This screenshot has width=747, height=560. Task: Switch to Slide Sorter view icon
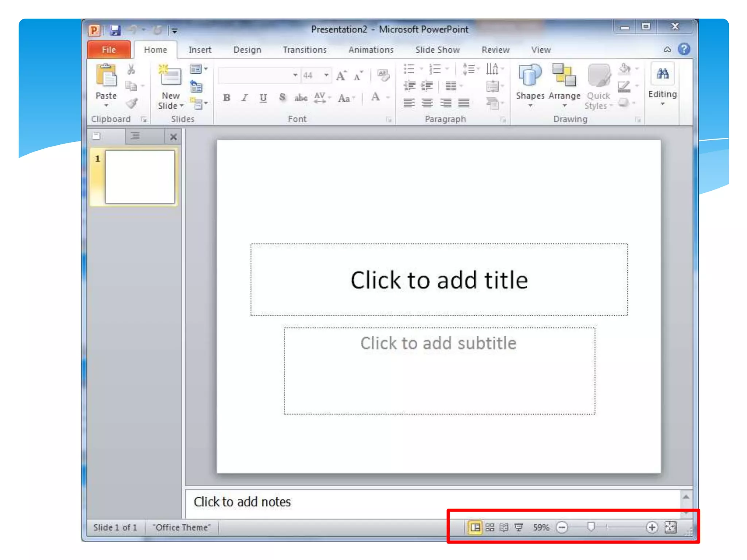pyautogui.click(x=490, y=527)
